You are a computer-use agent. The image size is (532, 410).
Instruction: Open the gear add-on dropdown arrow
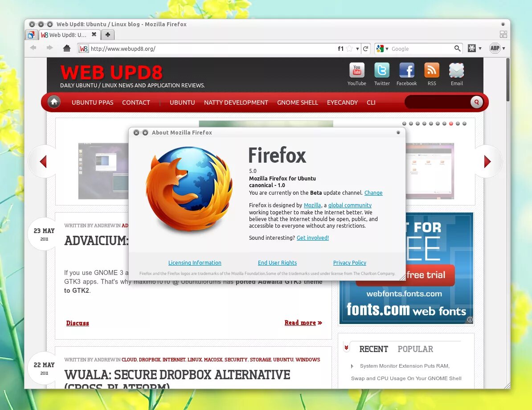pos(480,49)
